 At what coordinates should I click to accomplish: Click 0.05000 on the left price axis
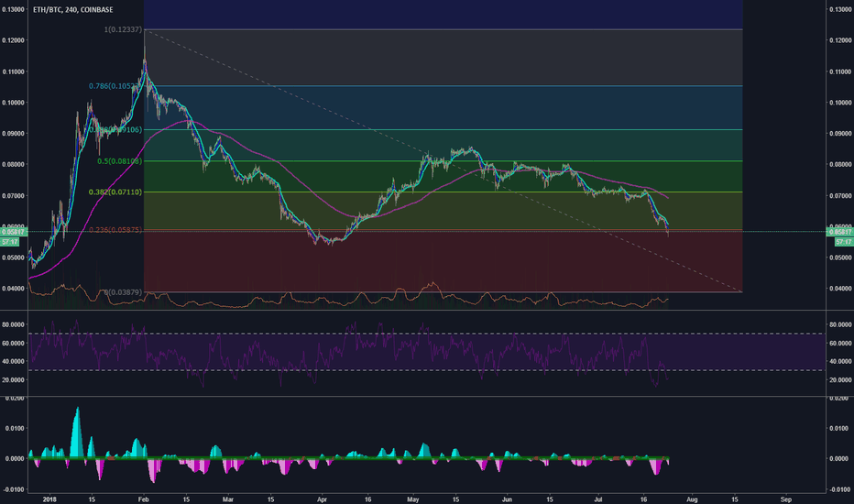13,257
